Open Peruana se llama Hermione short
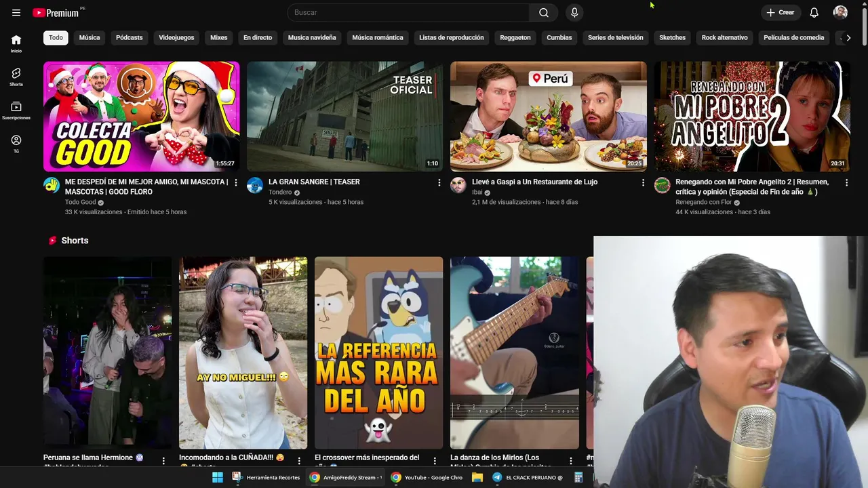 [x=107, y=352]
